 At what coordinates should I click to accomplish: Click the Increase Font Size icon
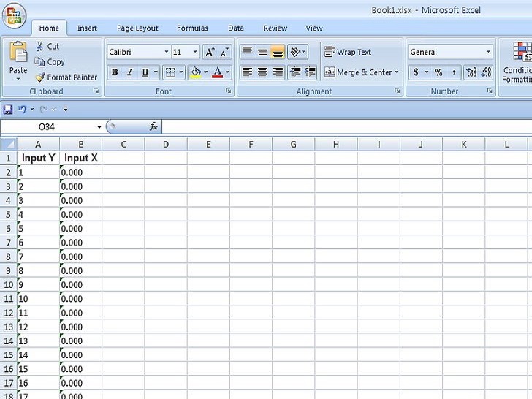pyautogui.click(x=210, y=53)
